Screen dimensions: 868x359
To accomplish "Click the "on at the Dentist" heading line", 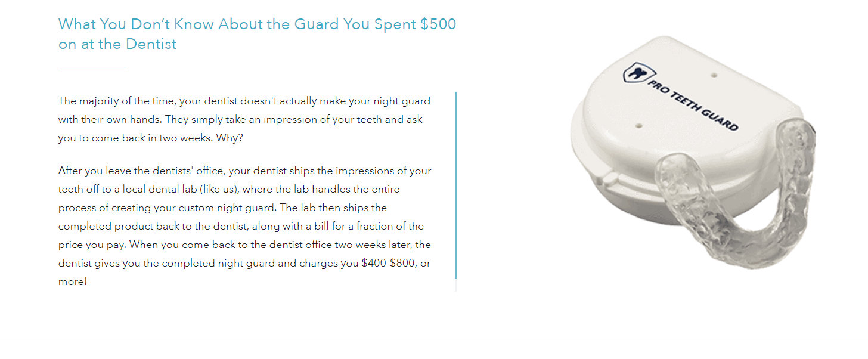I will [117, 44].
